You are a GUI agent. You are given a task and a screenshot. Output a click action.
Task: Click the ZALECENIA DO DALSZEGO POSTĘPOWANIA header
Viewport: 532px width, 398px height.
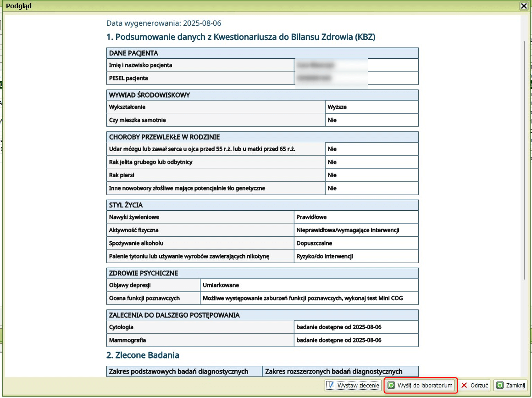262,315
